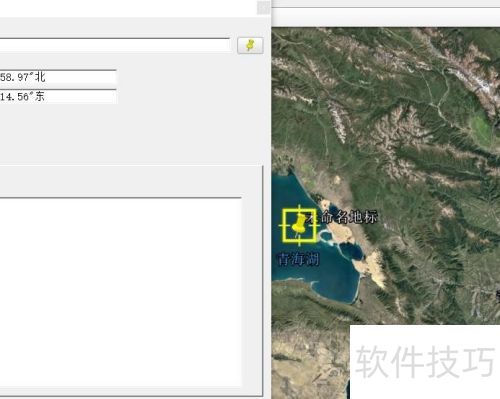This screenshot has width=500, height=399.
Task: Click inside the large empty description text area
Action: (120, 292)
